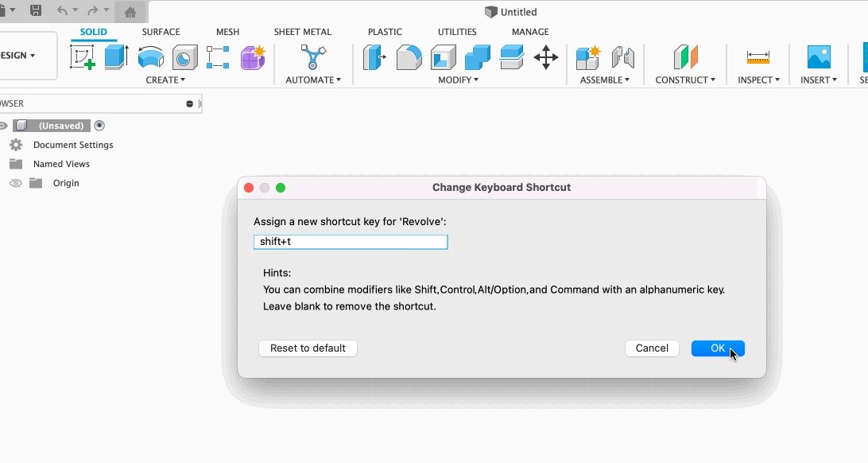Switch to the UTILITIES tab

tap(457, 32)
